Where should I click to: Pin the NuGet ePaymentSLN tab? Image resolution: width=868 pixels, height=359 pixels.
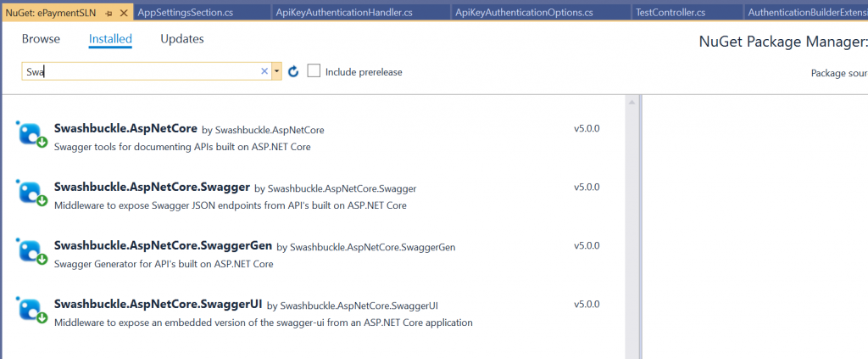[x=109, y=13]
